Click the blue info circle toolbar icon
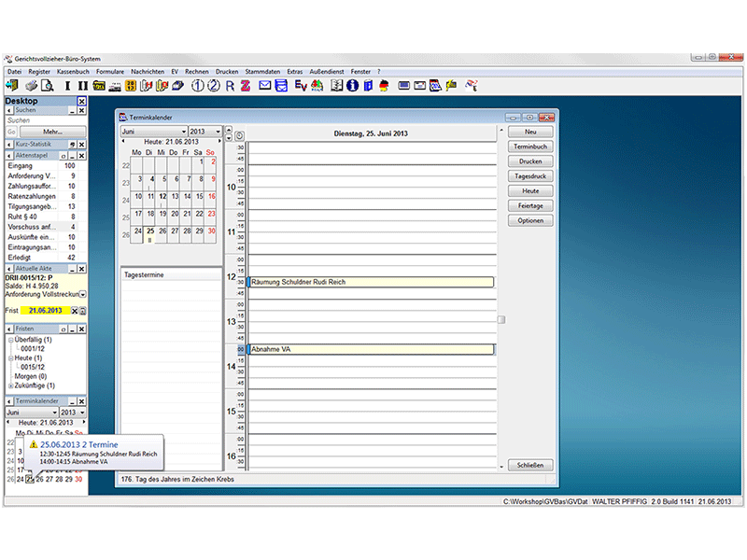Viewport: 747px width, 560px height. (x=352, y=86)
